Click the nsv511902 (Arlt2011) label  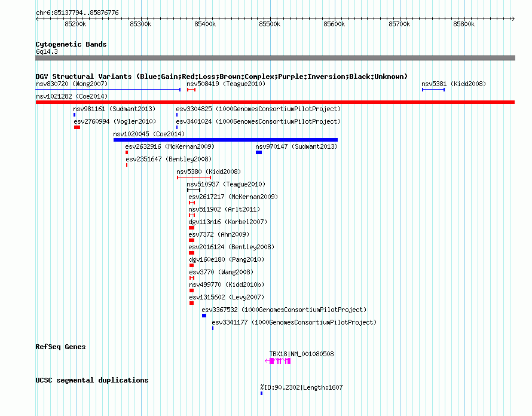[x=224, y=209]
